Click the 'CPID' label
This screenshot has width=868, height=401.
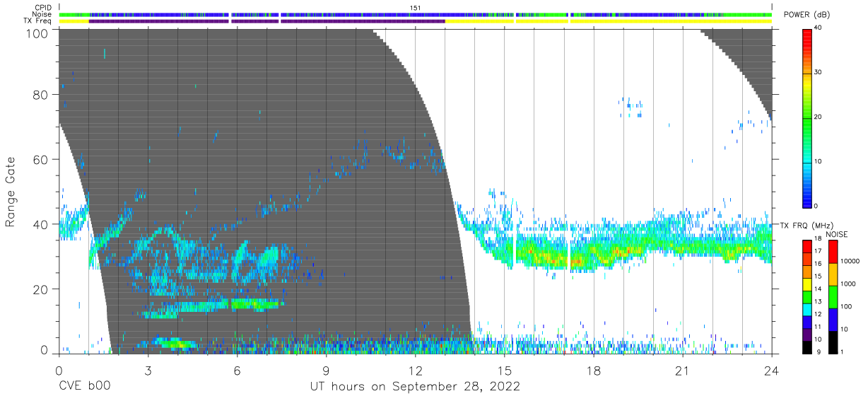(x=44, y=7)
